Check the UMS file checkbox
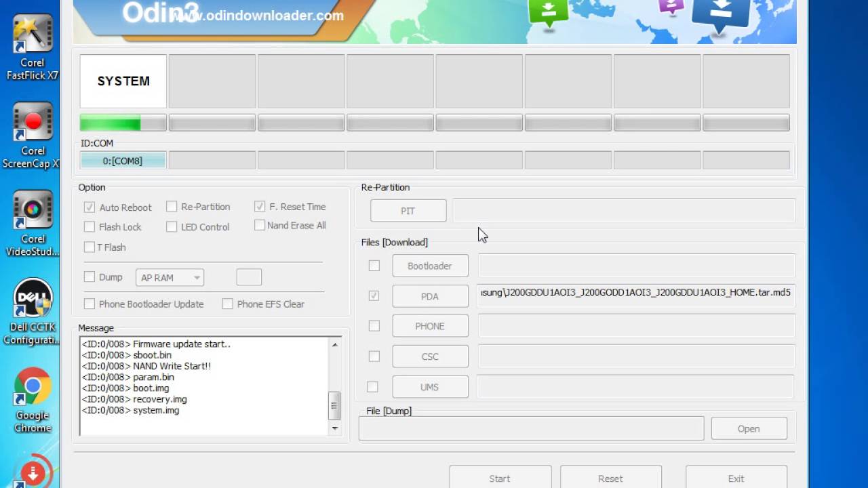This screenshot has height=488, width=868. (x=373, y=387)
